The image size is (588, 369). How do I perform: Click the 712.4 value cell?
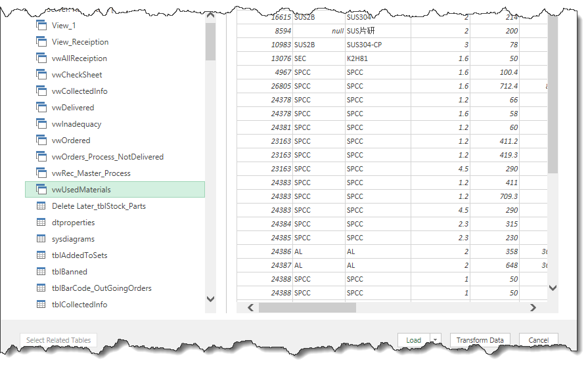pos(495,86)
